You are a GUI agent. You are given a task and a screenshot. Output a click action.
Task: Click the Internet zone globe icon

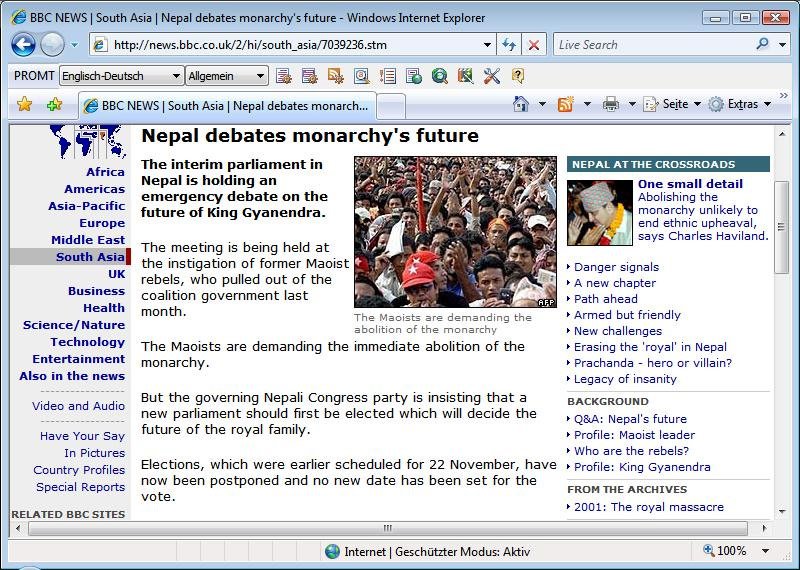click(332, 551)
